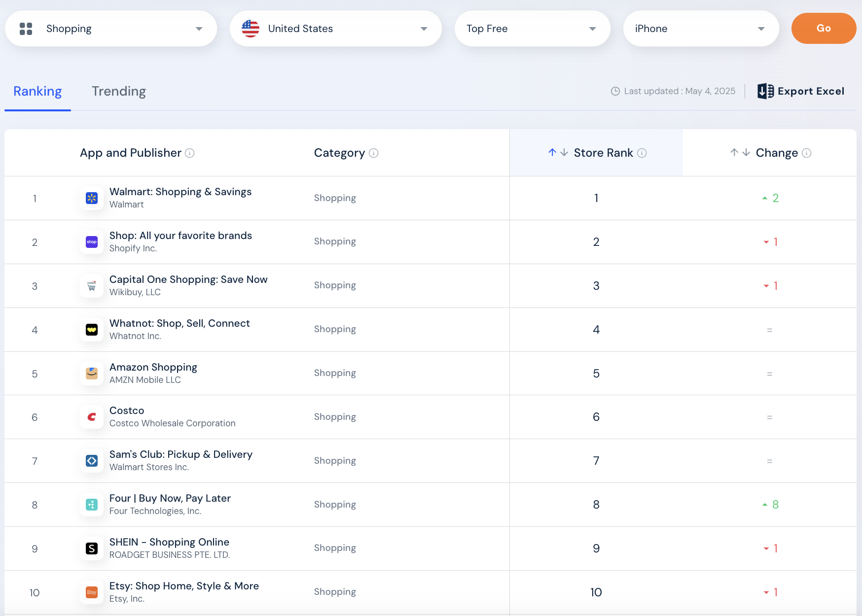Click publisher Costco Wholesale Corporation

point(173,423)
